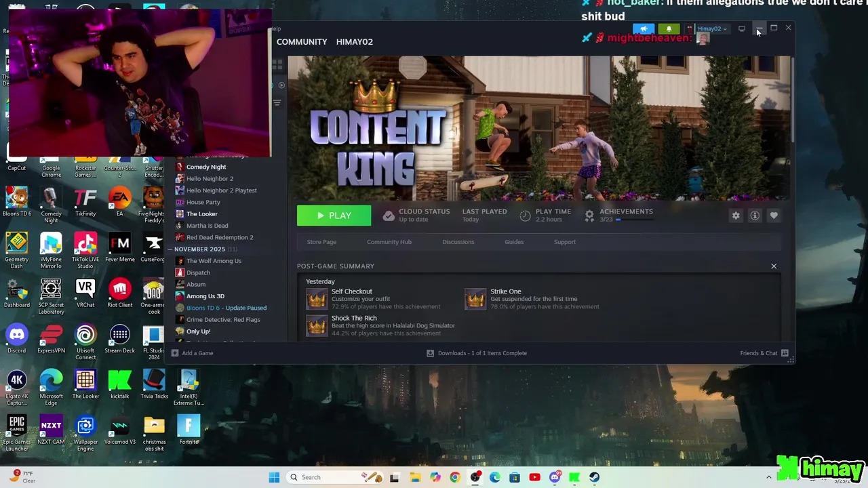Open the Downloads status bar
The width and height of the screenshot is (868, 488).
477,353
